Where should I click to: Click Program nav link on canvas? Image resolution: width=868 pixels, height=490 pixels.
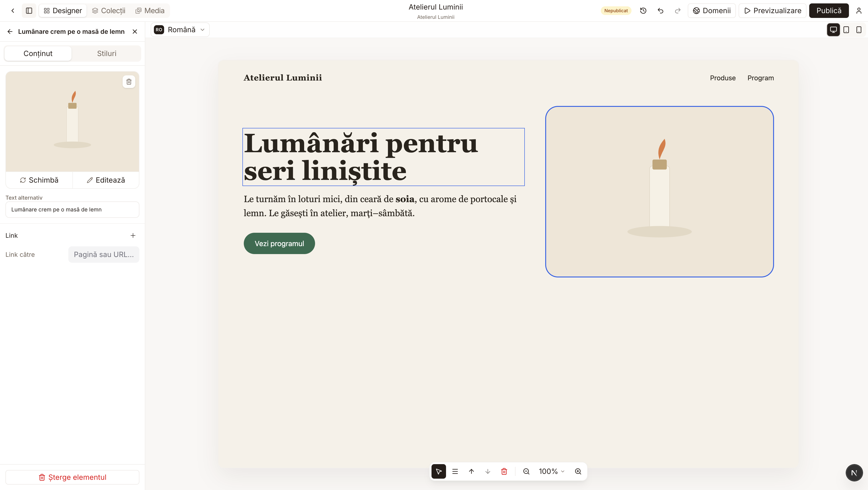pos(760,78)
